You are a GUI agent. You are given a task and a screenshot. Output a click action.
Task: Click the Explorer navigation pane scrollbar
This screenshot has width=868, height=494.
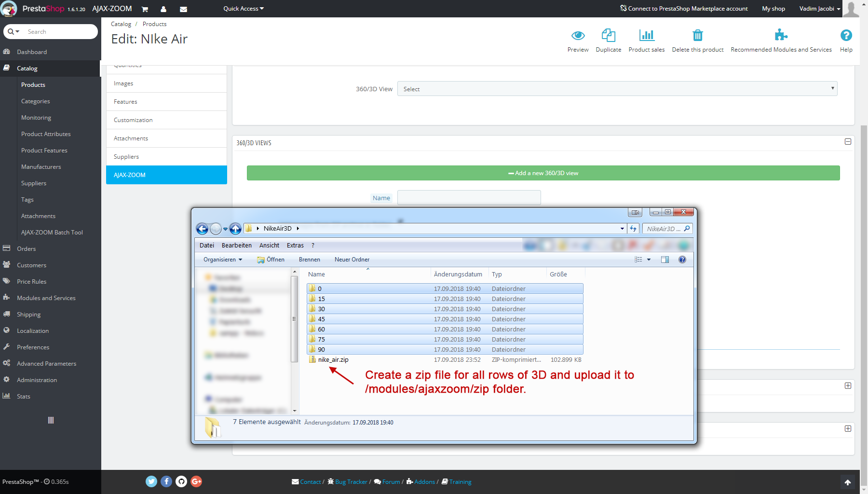point(295,318)
